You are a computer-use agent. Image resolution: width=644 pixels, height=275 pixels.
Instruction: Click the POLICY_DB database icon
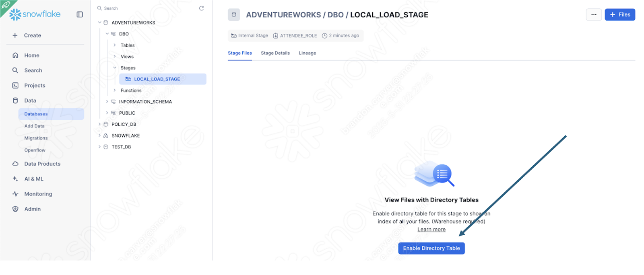point(106,124)
